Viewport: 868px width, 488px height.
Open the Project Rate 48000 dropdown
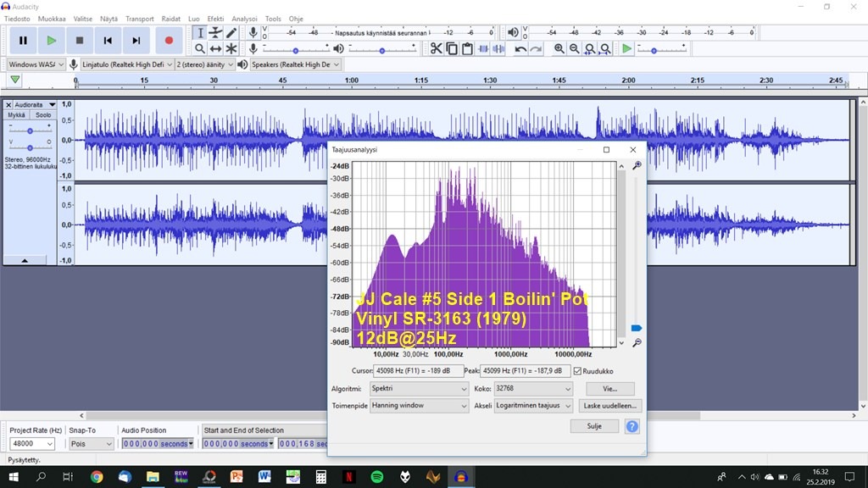(32, 444)
